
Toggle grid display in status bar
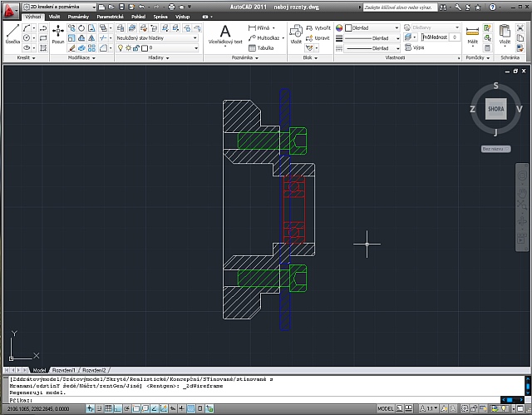tap(108, 408)
